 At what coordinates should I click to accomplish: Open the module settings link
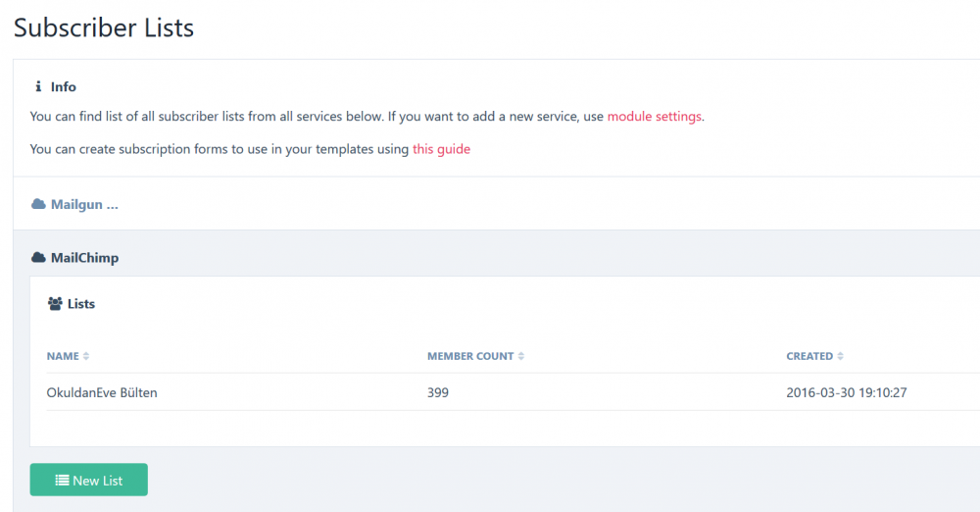tap(654, 117)
